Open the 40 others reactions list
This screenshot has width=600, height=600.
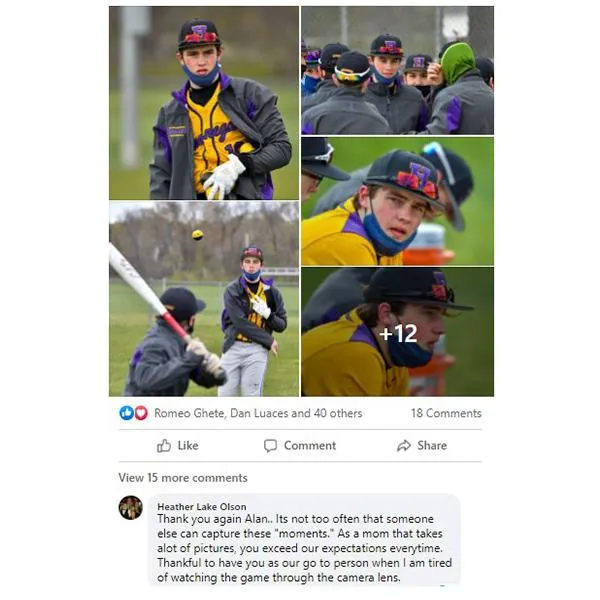(x=338, y=413)
